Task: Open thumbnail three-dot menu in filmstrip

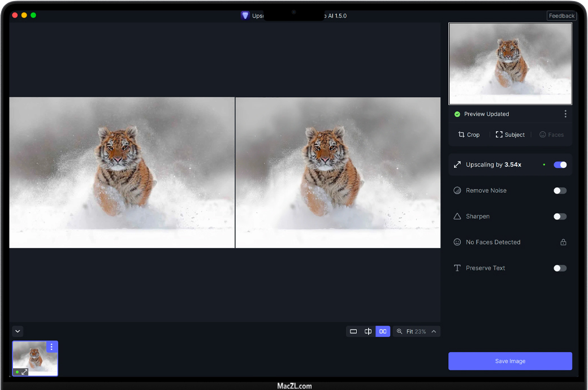Action: [51, 347]
